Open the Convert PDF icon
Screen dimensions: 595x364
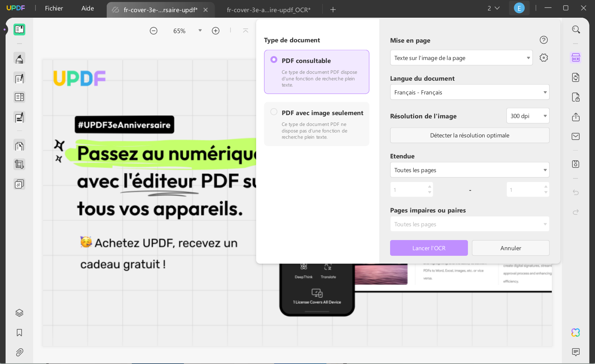pos(576,77)
